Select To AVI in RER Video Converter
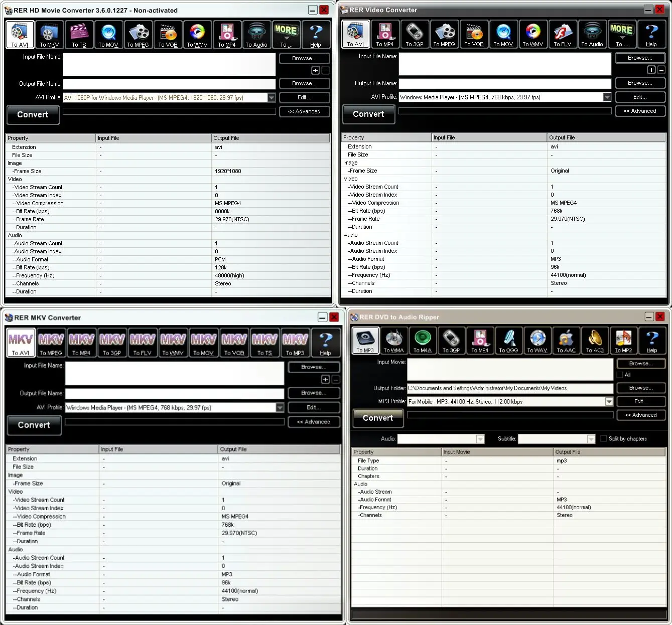 (355, 34)
